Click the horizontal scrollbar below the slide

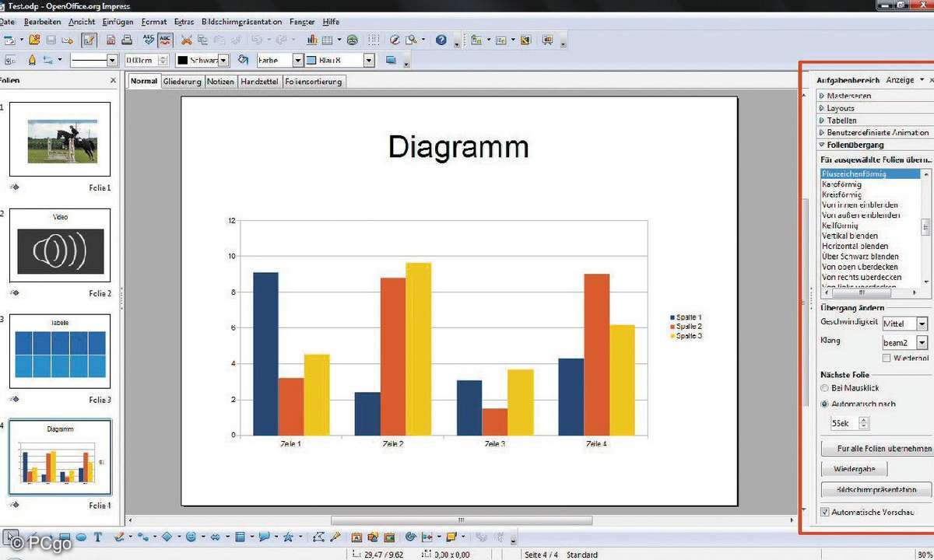[462, 520]
